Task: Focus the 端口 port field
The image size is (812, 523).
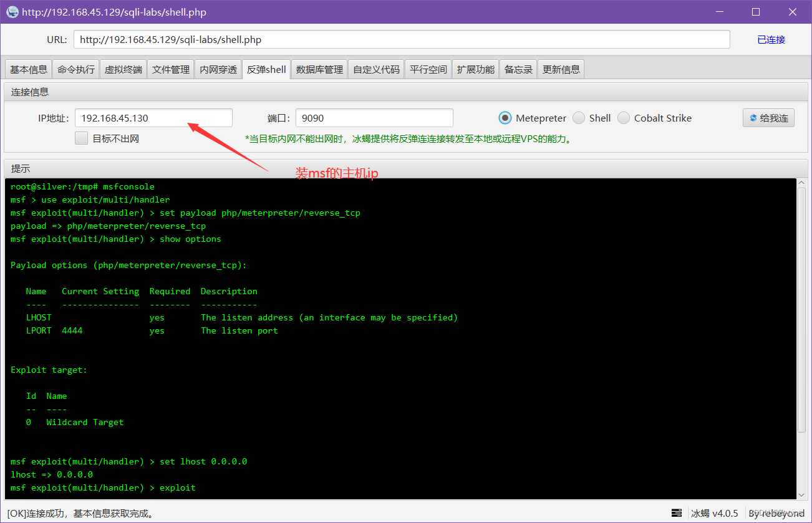Action: click(x=374, y=118)
